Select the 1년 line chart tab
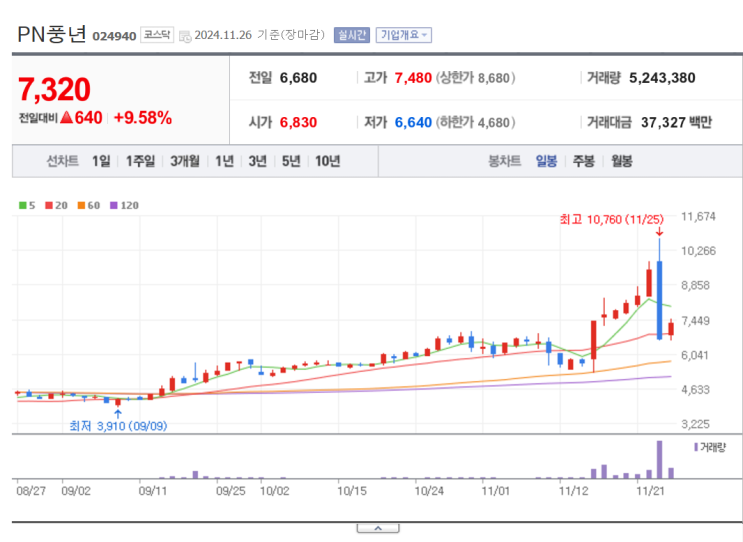The image size is (743, 542). click(225, 161)
